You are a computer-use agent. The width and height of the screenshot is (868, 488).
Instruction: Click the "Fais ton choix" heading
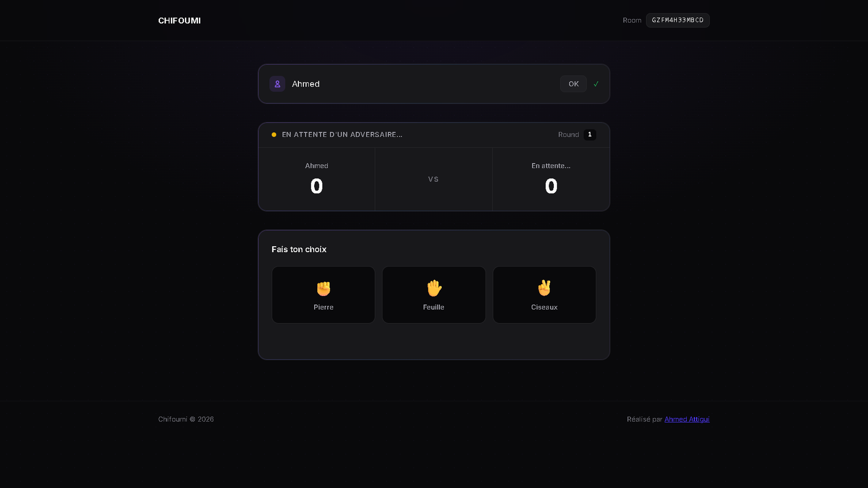[299, 249]
